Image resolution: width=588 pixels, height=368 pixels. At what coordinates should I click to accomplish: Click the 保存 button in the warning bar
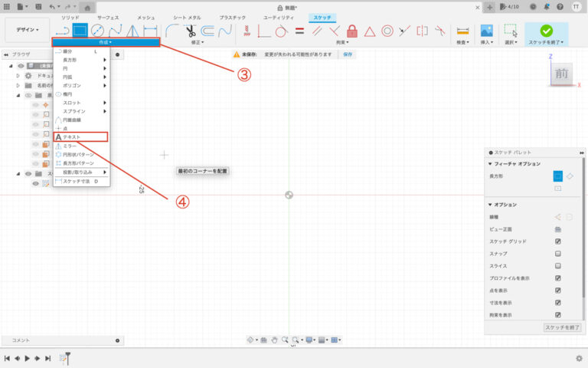[348, 55]
